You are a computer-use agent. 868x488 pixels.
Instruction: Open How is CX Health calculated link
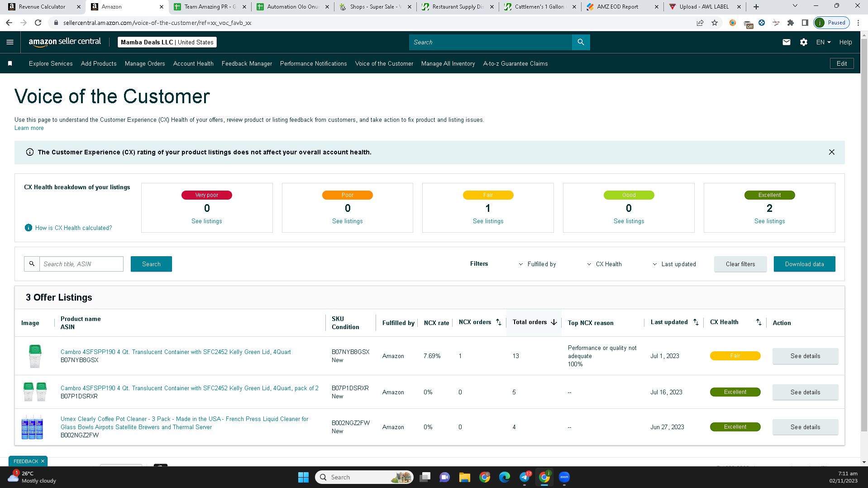73,228
